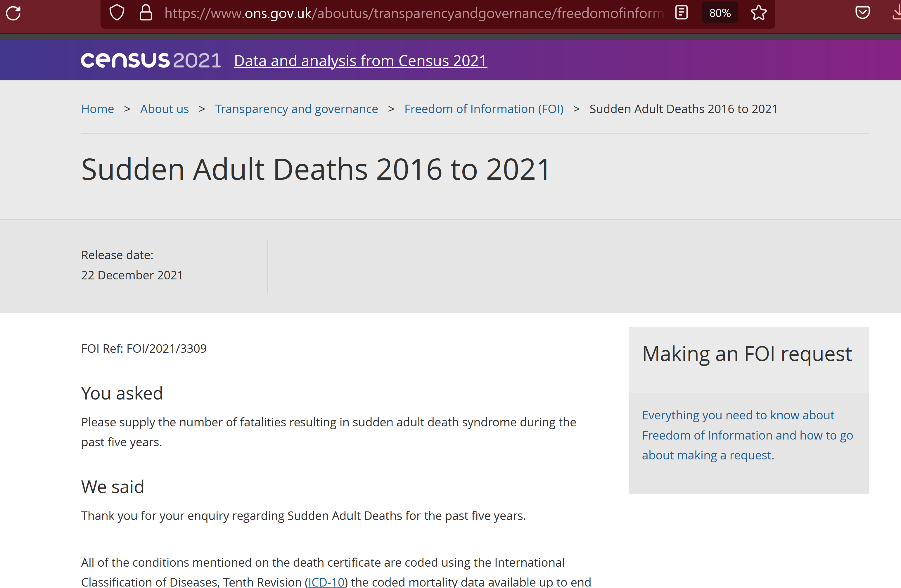Click the release date 22 December 2021

(x=132, y=275)
